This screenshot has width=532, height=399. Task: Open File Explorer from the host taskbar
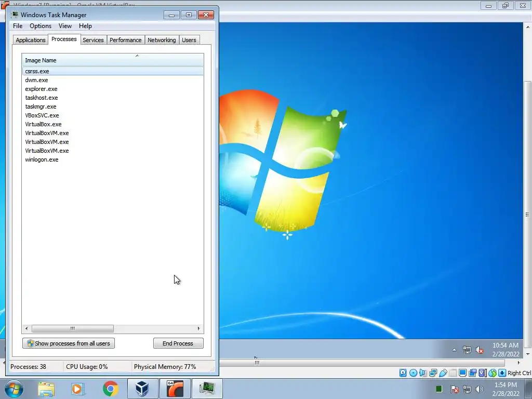(46, 389)
